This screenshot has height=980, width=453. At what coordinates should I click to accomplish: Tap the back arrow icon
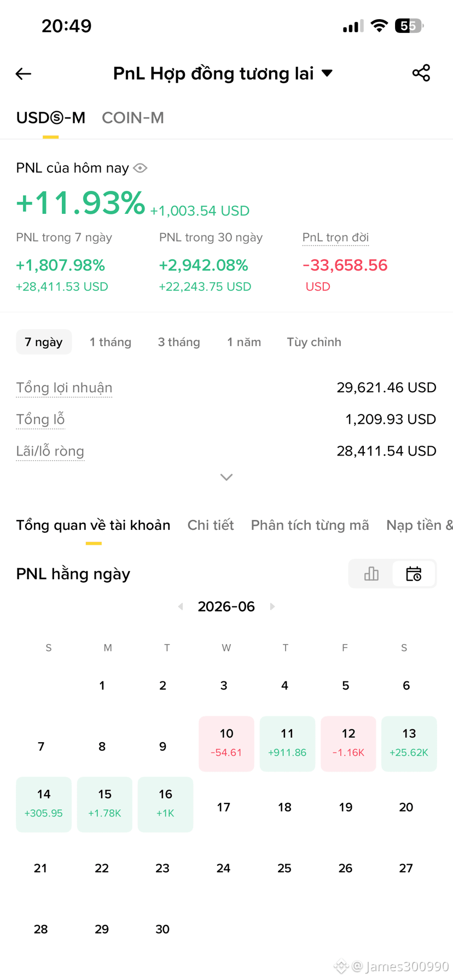(x=23, y=74)
